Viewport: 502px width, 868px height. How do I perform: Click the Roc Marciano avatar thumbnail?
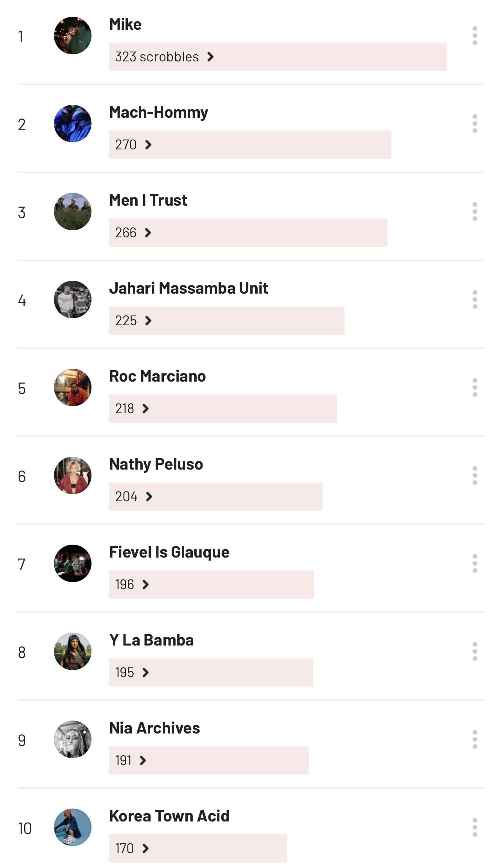point(73,387)
